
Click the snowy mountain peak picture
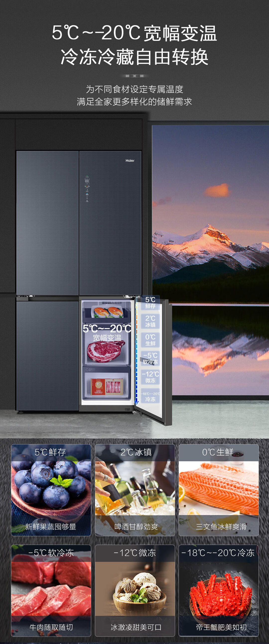click(x=210, y=240)
